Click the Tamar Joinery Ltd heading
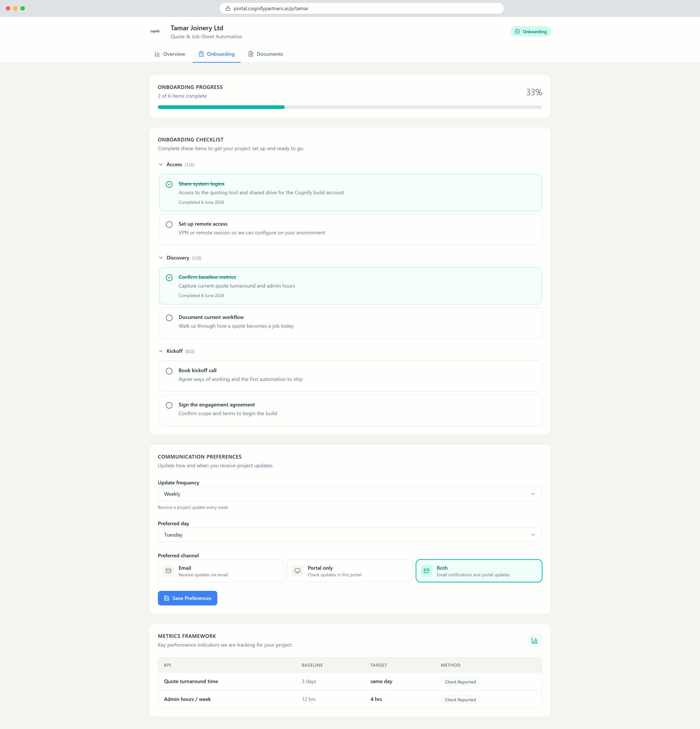 (x=197, y=28)
